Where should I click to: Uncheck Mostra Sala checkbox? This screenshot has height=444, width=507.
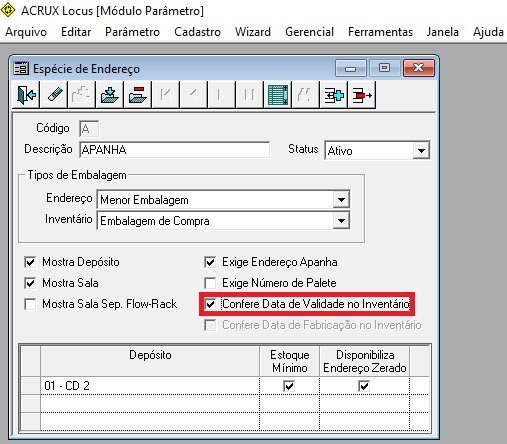[x=30, y=283]
